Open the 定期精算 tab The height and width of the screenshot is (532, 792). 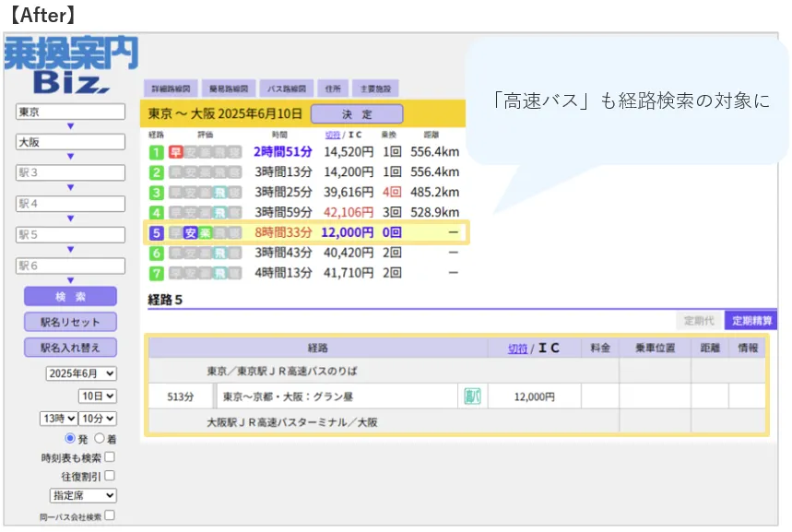coord(751,320)
